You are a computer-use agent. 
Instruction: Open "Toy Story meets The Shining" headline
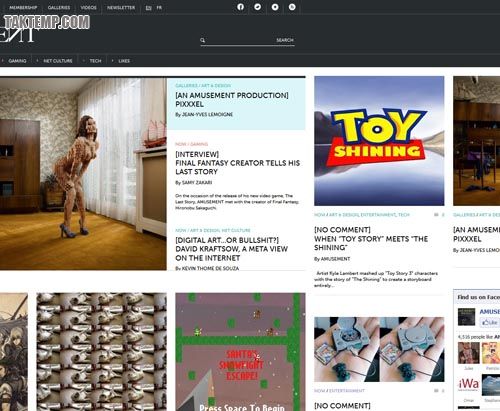click(x=371, y=239)
